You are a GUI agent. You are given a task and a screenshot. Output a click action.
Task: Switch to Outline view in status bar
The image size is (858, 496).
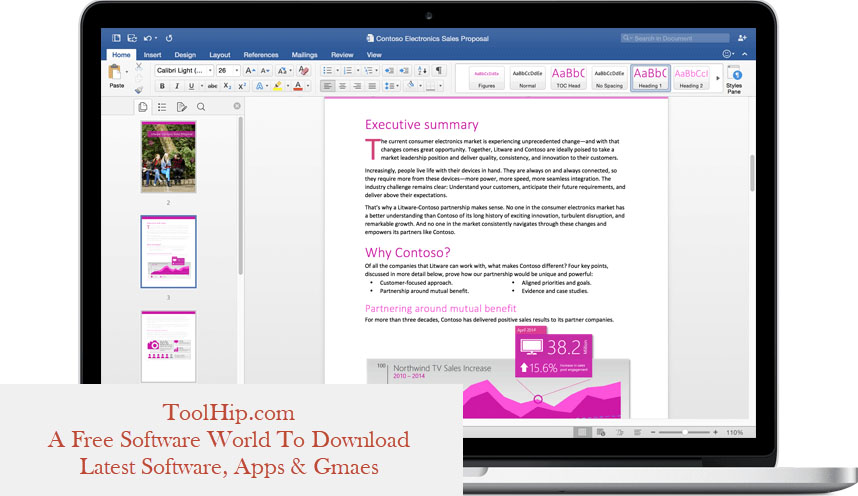click(x=619, y=432)
